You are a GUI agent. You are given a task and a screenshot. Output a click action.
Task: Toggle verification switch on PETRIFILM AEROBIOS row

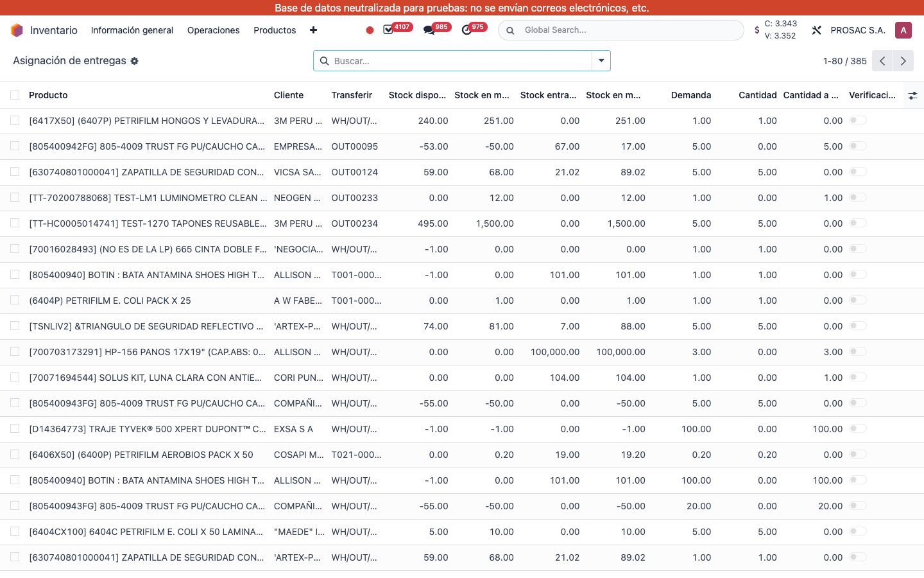pos(858,454)
